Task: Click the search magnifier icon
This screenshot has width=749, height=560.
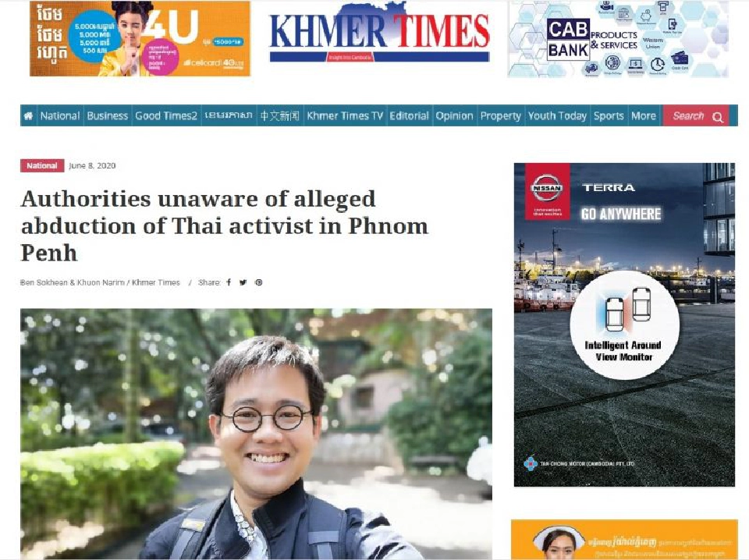Action: (718, 117)
